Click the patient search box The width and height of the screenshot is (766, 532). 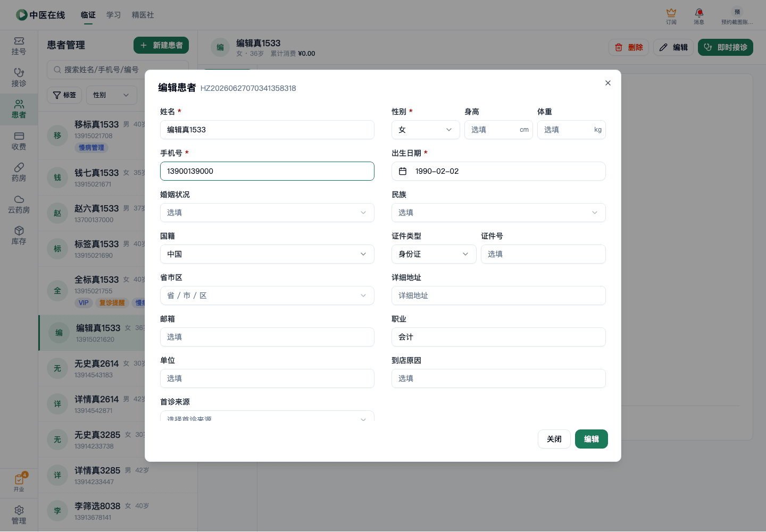[x=118, y=70]
